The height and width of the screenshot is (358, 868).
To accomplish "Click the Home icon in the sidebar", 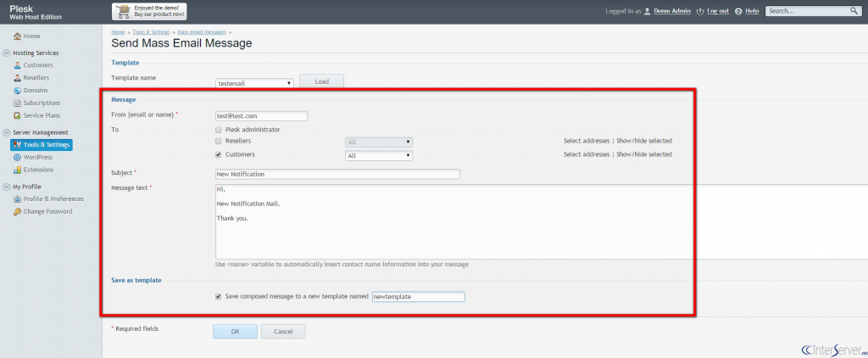I will pyautogui.click(x=17, y=36).
